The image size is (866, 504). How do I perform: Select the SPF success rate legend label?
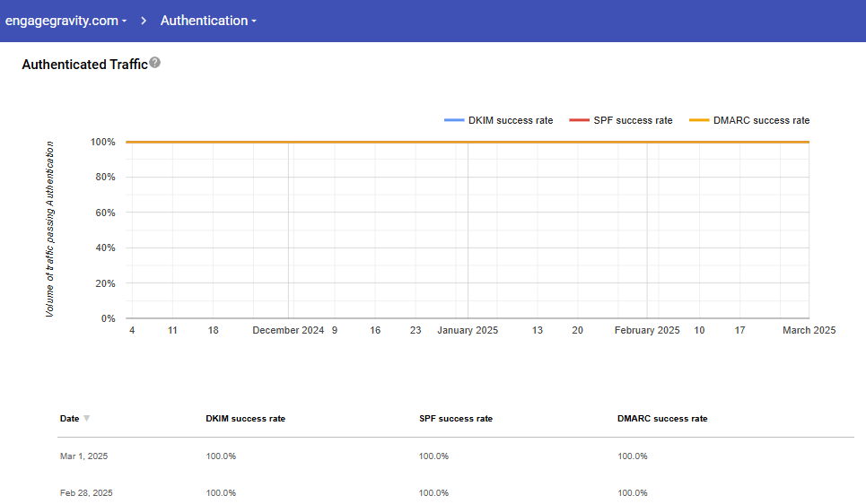[x=633, y=120]
